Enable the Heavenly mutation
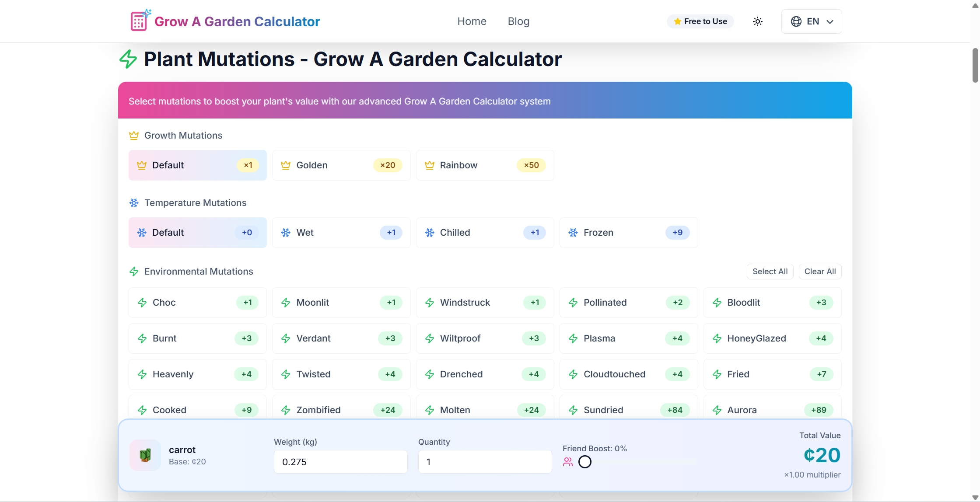This screenshot has height=502, width=980. (x=198, y=374)
